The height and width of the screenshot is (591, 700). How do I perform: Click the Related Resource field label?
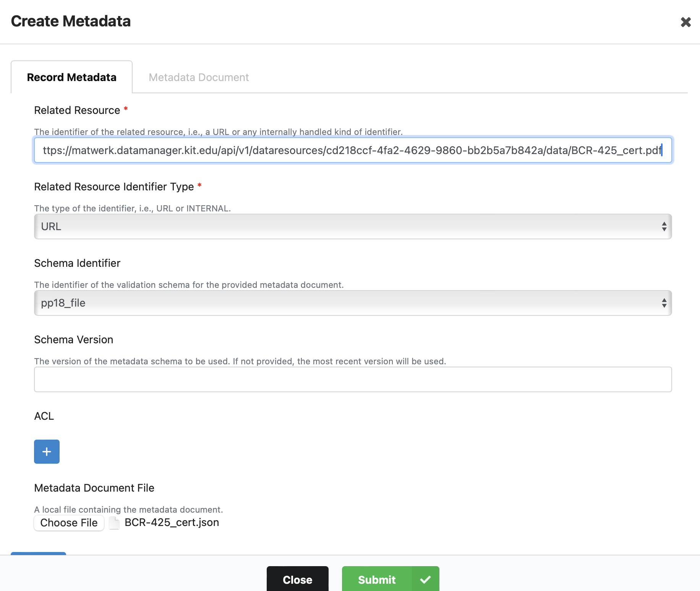click(77, 110)
